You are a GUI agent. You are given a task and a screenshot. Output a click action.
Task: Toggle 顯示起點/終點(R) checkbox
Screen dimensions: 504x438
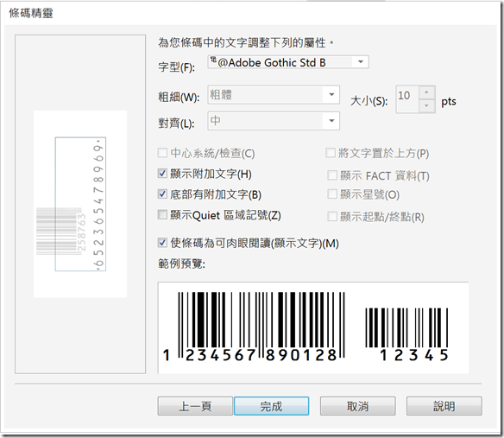[x=332, y=216]
